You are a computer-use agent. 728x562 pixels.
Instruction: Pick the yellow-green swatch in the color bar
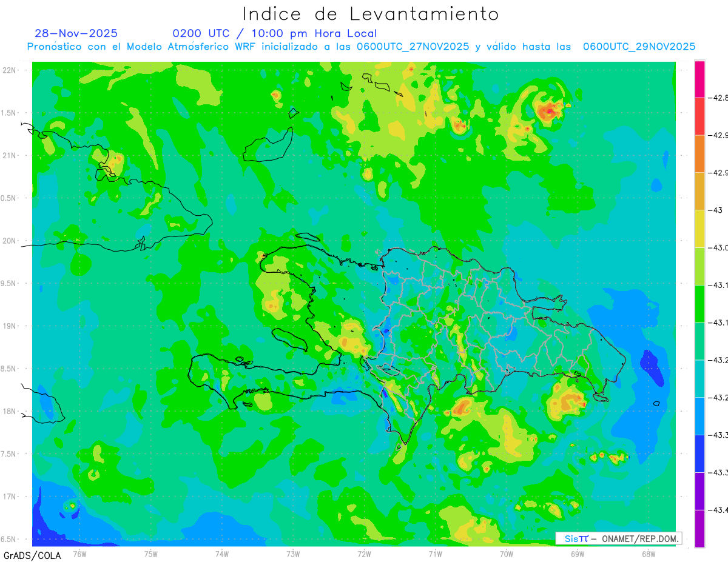[699, 266]
